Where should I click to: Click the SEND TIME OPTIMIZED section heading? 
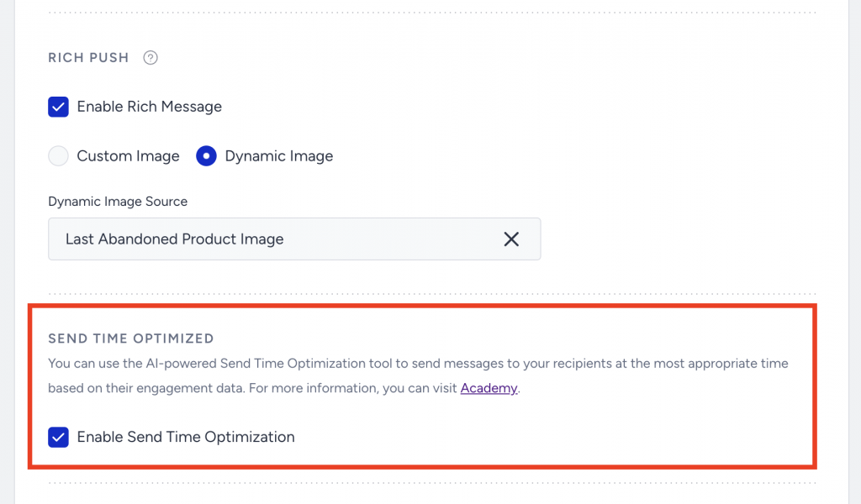(130, 338)
